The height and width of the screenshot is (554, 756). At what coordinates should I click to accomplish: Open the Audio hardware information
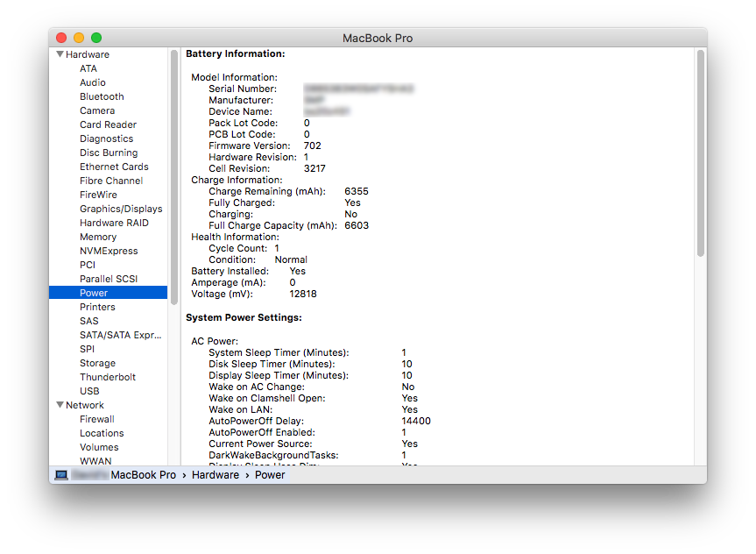(x=92, y=82)
